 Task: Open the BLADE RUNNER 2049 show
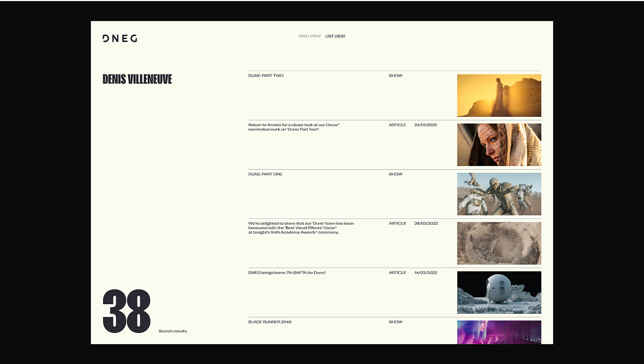(x=270, y=322)
